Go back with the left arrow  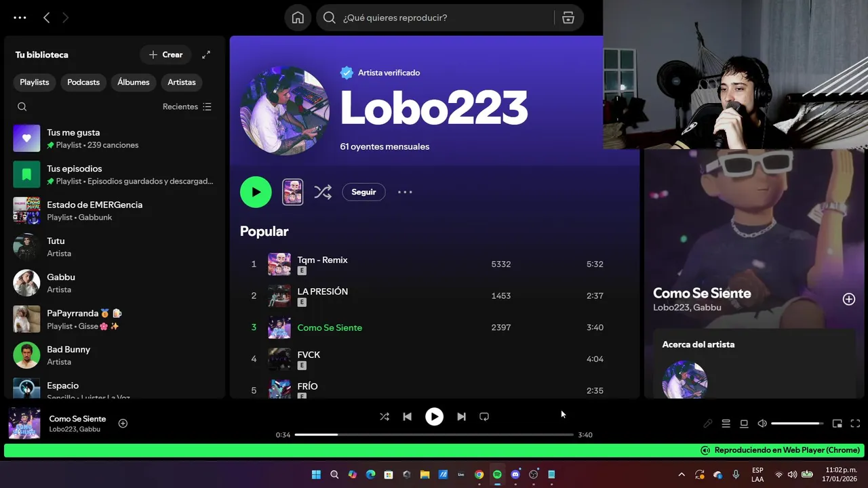[x=46, y=18]
